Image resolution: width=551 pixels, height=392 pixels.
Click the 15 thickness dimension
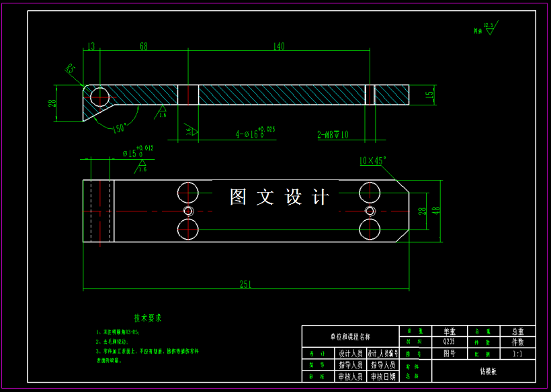pyautogui.click(x=429, y=95)
